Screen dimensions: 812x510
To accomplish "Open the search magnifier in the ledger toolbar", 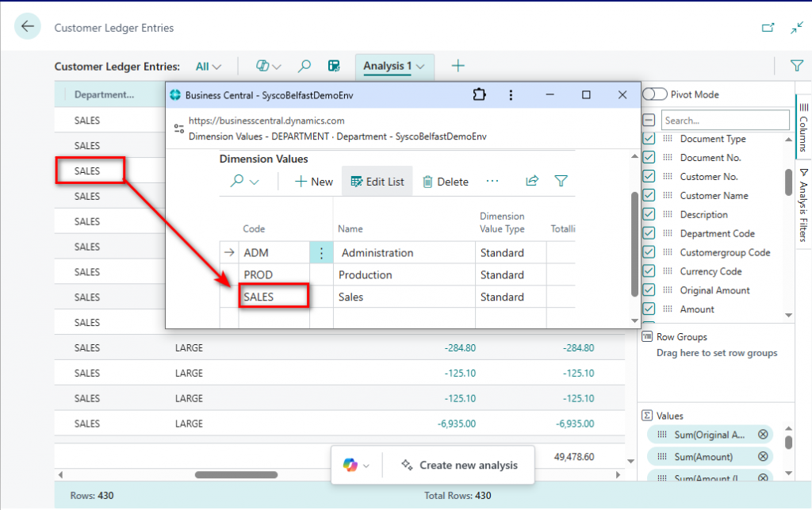I will point(304,67).
